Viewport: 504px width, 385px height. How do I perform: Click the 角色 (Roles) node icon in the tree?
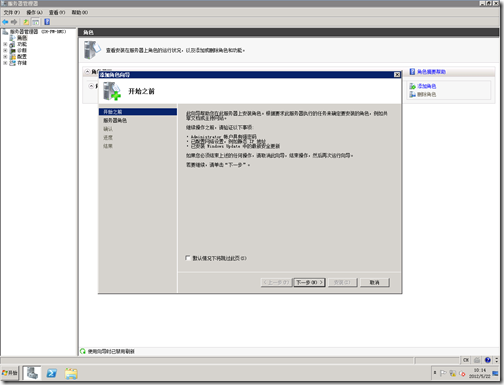(x=13, y=38)
